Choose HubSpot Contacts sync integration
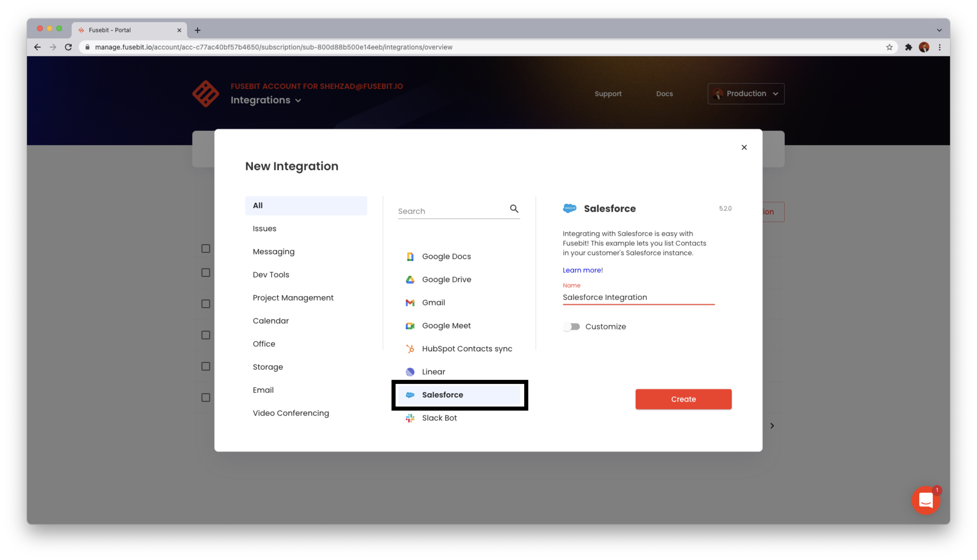Image resolution: width=977 pixels, height=560 pixels. (459, 349)
